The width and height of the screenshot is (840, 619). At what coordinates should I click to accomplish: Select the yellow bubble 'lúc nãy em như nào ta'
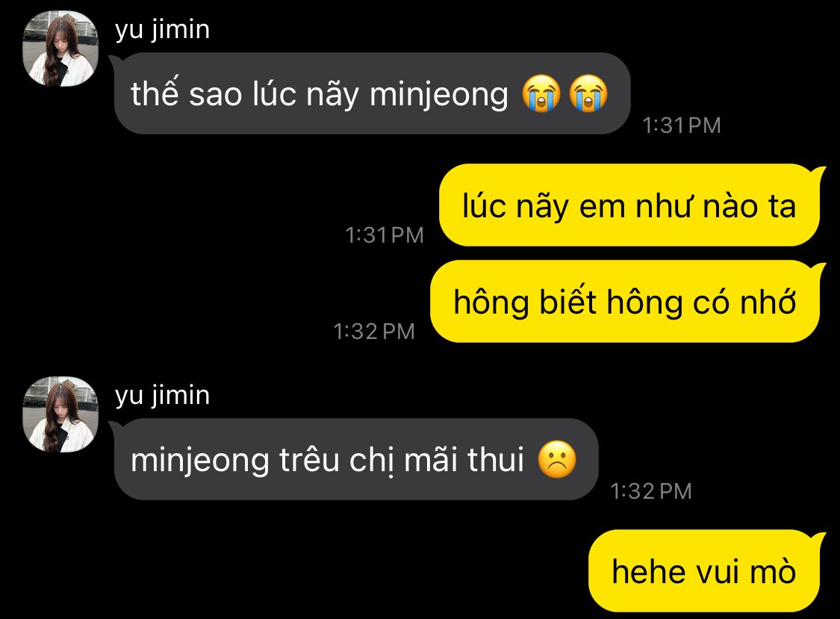(x=629, y=205)
